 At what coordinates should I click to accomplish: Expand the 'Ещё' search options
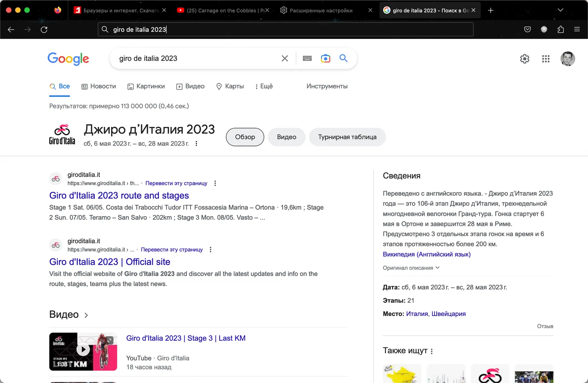tap(264, 87)
